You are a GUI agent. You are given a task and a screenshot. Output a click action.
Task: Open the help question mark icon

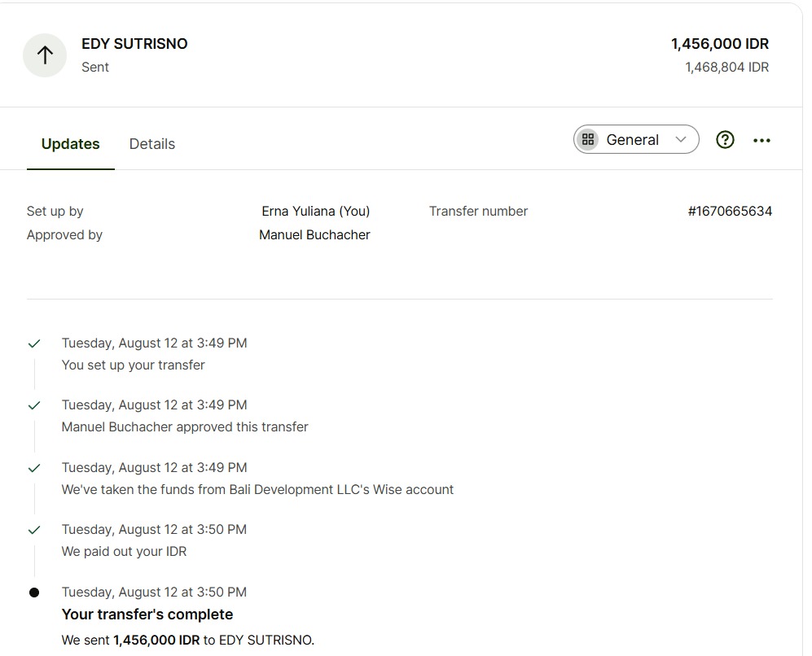(x=724, y=140)
